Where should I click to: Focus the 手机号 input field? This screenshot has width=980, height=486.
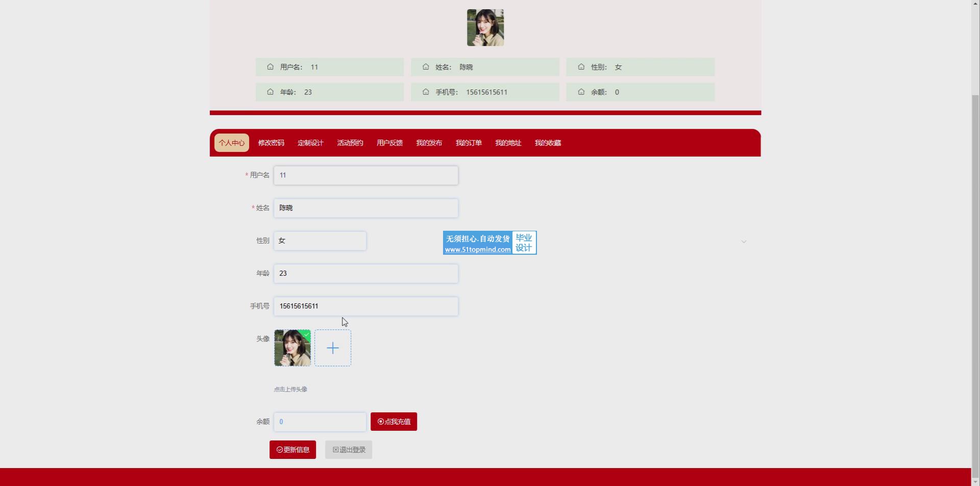[x=365, y=306]
